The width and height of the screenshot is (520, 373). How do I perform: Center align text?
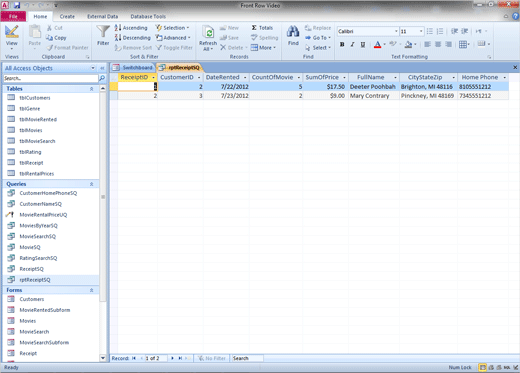[438, 44]
